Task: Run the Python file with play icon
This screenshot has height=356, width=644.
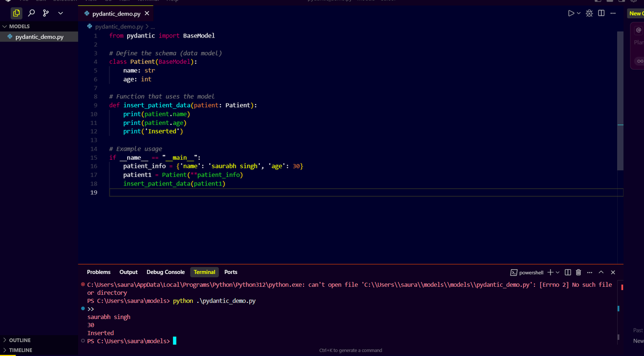Action: (571, 13)
